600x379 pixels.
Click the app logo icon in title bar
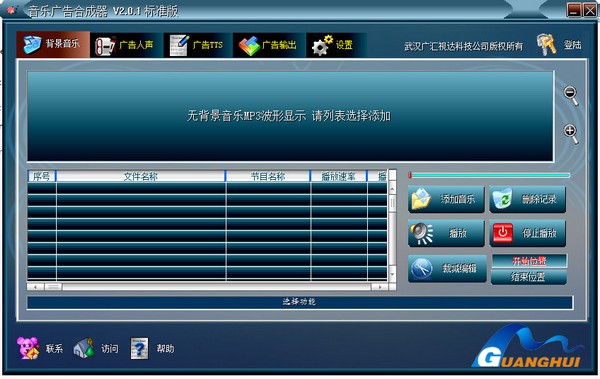click(x=11, y=10)
